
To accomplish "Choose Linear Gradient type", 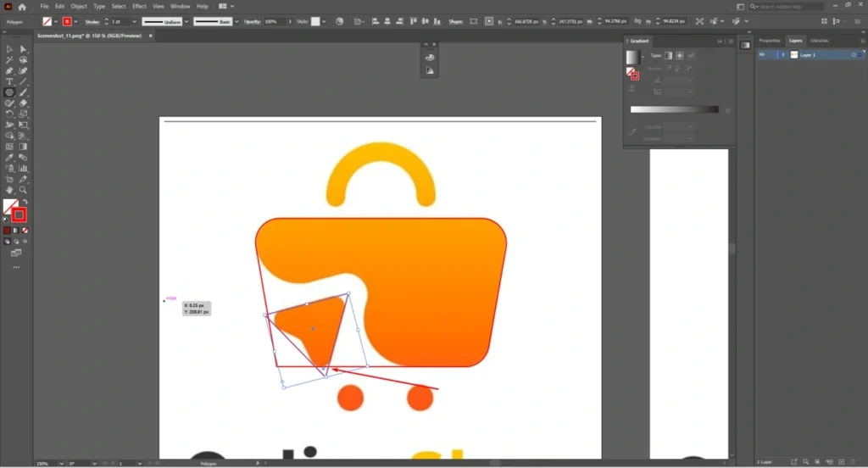I will (669, 55).
